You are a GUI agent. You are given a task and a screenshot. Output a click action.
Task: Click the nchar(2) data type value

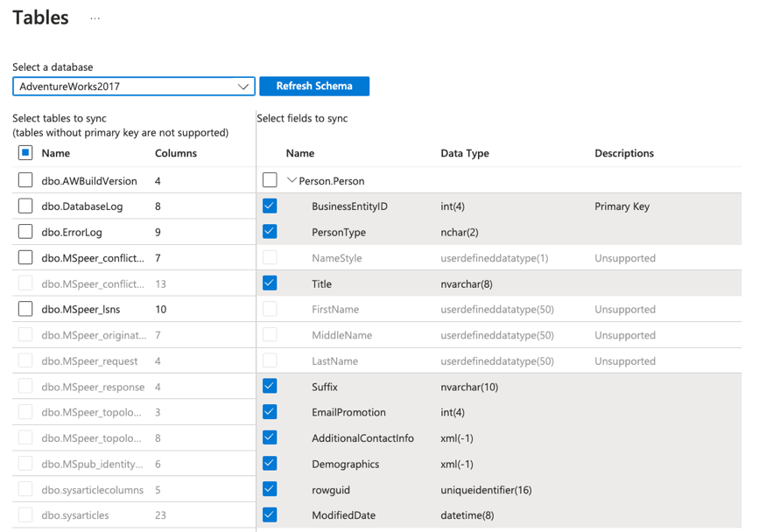[x=460, y=232]
